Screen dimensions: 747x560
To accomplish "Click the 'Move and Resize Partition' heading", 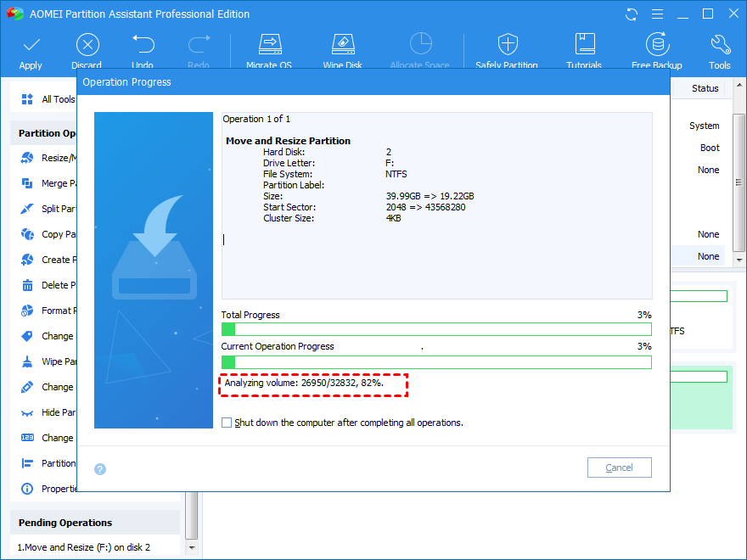I will [x=288, y=141].
